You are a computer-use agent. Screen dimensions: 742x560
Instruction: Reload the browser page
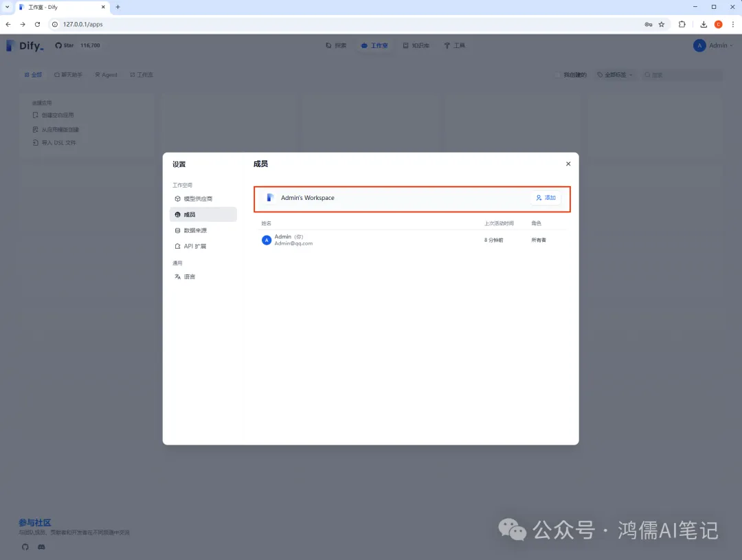coord(37,24)
